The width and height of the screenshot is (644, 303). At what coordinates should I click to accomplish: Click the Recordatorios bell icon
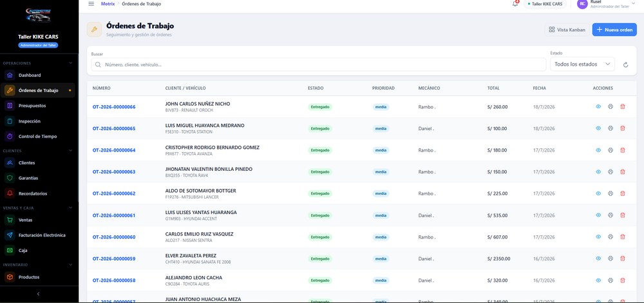10,193
